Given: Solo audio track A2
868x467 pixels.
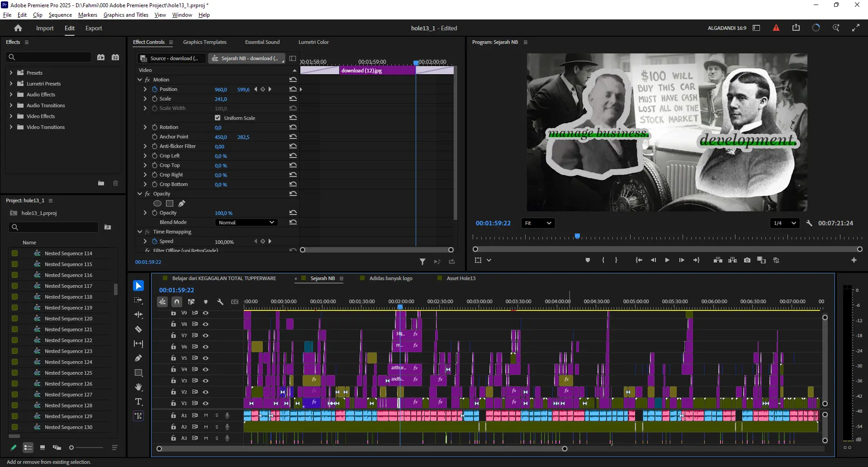Looking at the screenshot, I should point(217,427).
